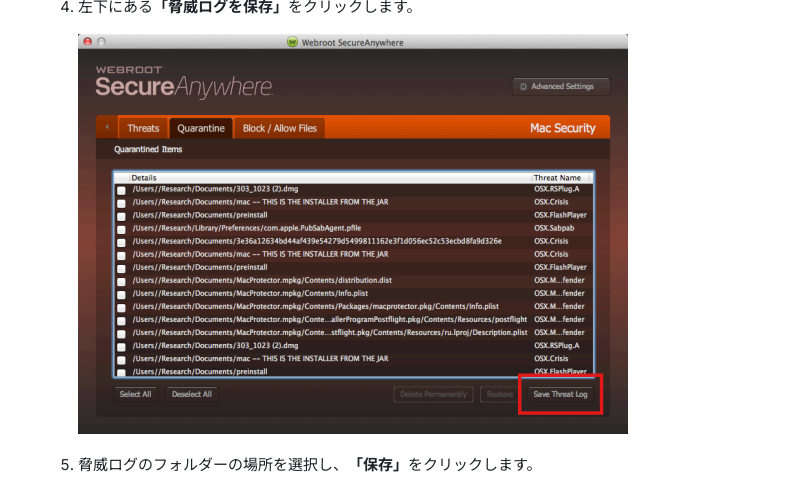Switch to the Quarantine tab

201,128
